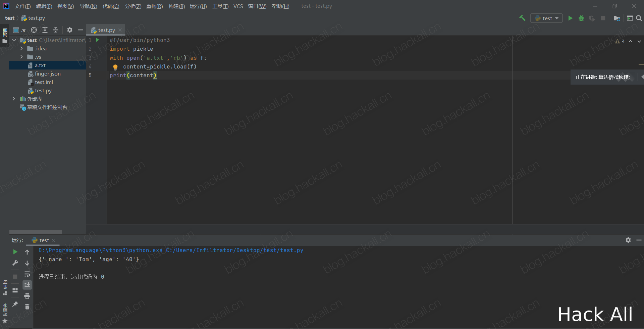Click the Search Everywhere magnifier
The width and height of the screenshot is (644, 329).
pyautogui.click(x=639, y=18)
